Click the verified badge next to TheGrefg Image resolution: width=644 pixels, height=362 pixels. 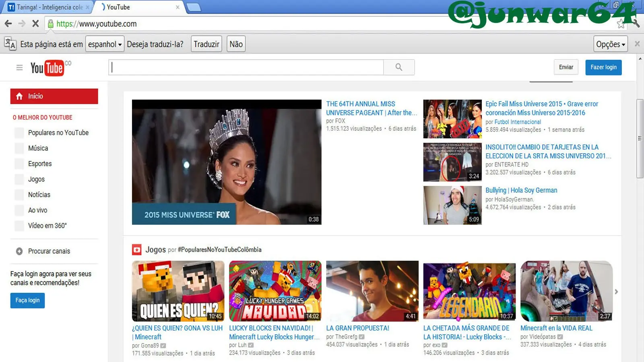click(361, 337)
